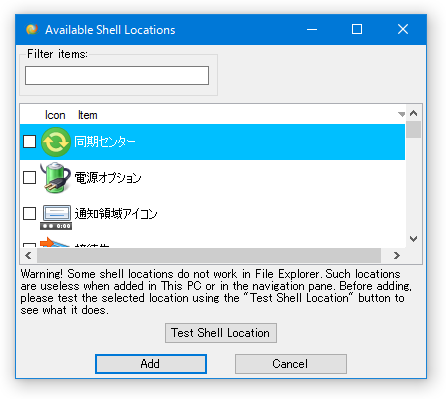Check the 電源オプション checkbox
The width and height of the screenshot is (446, 399).
29,178
